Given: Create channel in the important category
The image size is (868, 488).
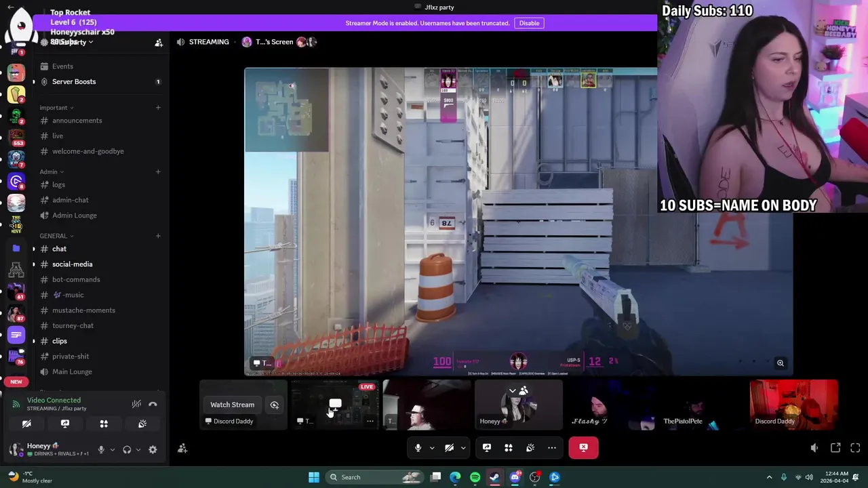Looking at the screenshot, I should 158,107.
